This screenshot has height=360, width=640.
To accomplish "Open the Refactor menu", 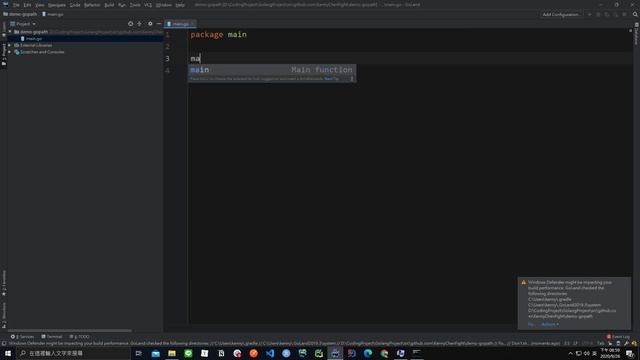I will pos(92,5).
